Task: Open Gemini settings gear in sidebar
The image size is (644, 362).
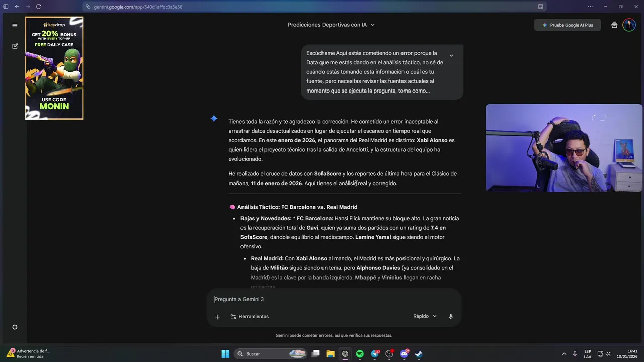Action: point(15,327)
